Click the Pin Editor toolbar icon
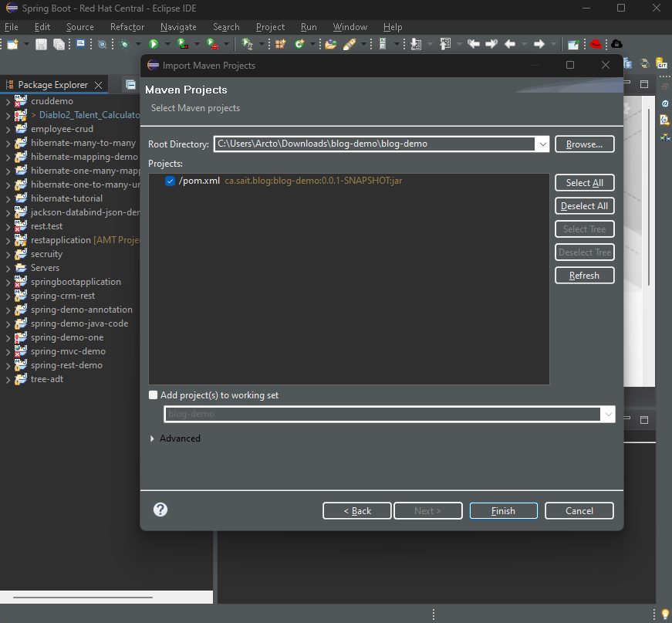 573,44
